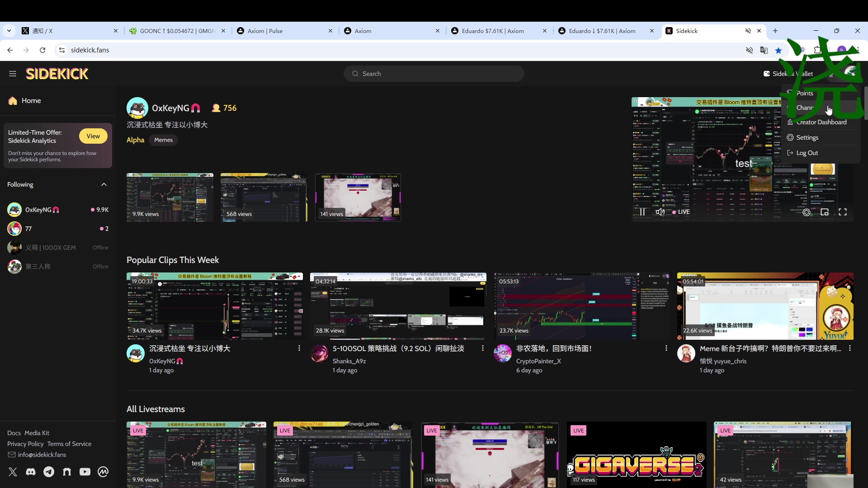Screen dimensions: 868x488
Task: Open 22.6K views popular clip
Action: (765, 306)
